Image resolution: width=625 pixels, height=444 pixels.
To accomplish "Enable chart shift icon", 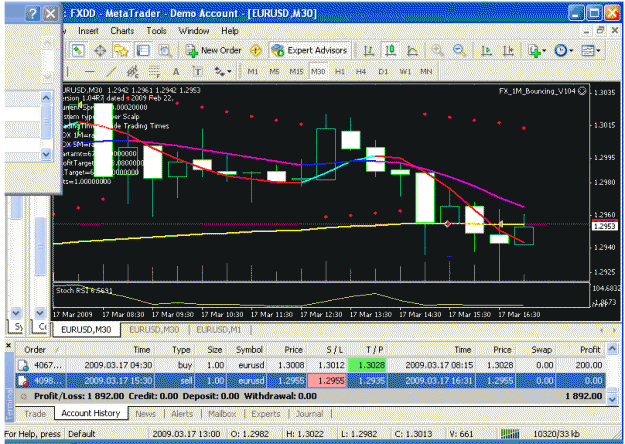I will tap(508, 51).
